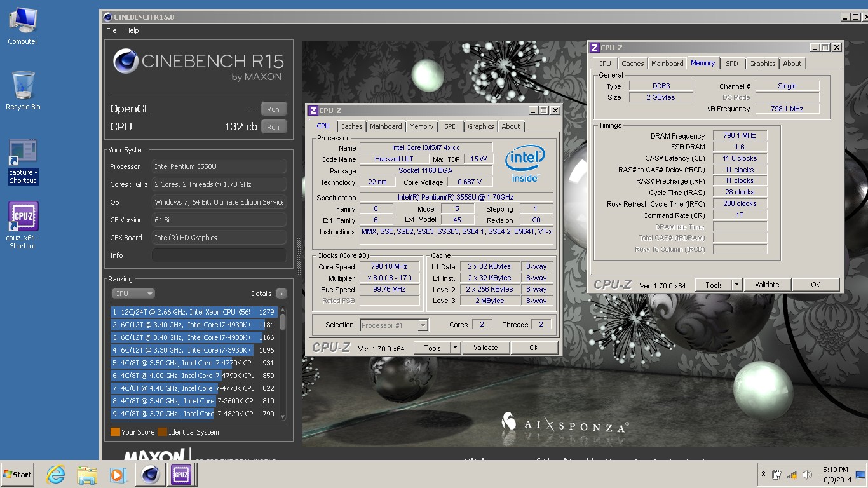Open the ranking CPU dropdown
Image resolution: width=868 pixels, height=488 pixels.
click(x=133, y=294)
